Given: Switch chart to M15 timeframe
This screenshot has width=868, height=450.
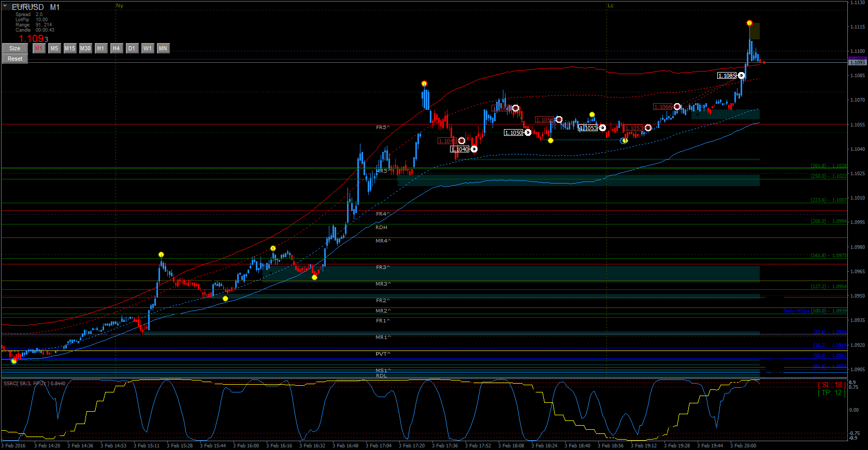Looking at the screenshot, I should coord(70,48).
